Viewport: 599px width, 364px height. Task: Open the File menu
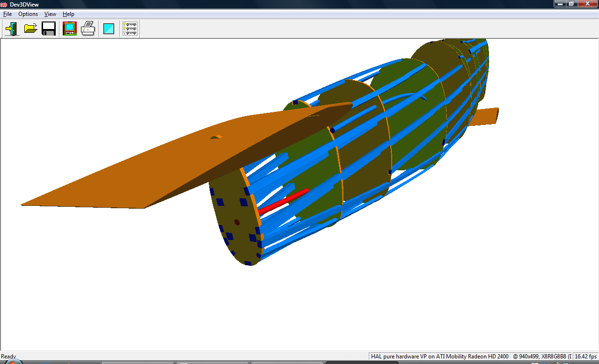point(7,14)
